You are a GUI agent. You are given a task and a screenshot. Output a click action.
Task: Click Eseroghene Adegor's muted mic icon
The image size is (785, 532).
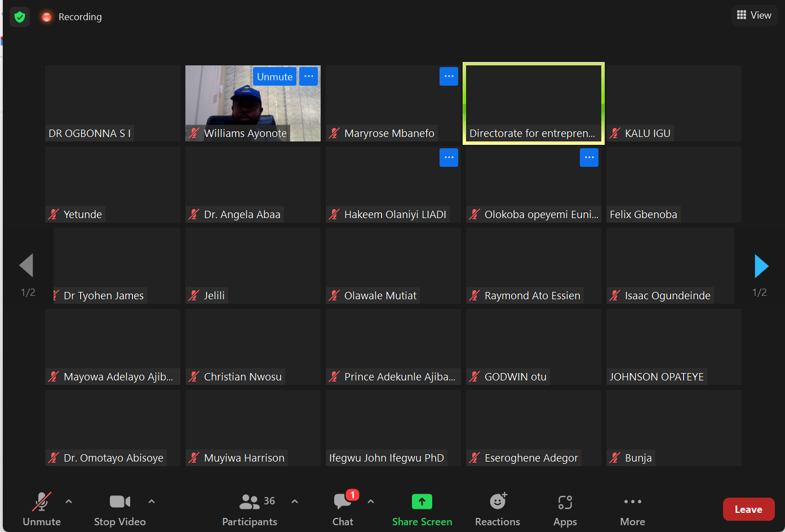click(474, 458)
